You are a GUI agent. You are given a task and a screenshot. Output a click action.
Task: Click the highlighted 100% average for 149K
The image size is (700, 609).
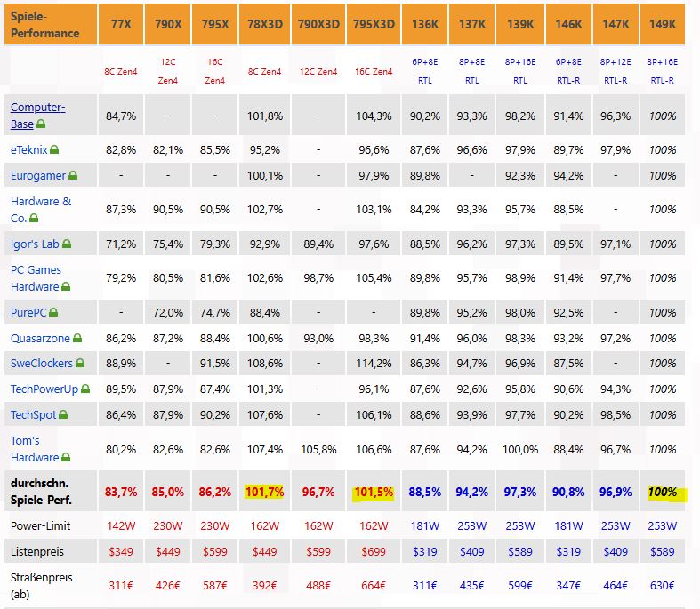click(x=663, y=493)
